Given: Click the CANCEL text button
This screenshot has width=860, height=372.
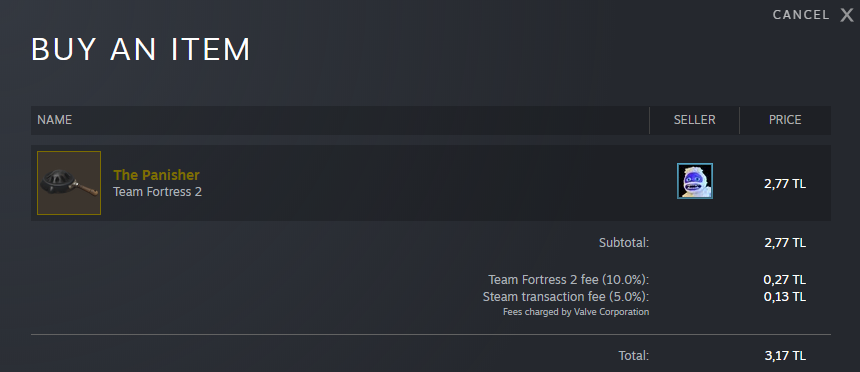Looking at the screenshot, I should pos(801,15).
